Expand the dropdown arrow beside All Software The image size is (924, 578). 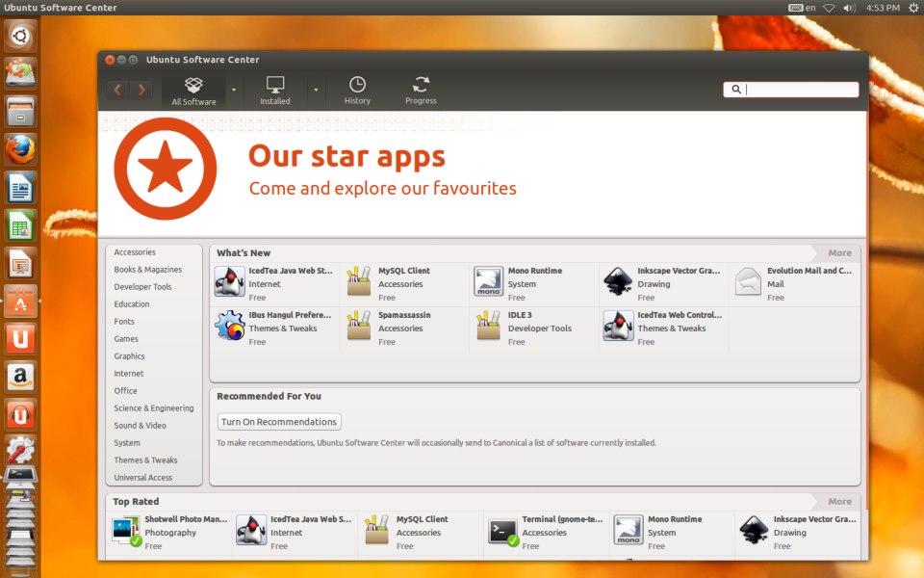(x=234, y=91)
